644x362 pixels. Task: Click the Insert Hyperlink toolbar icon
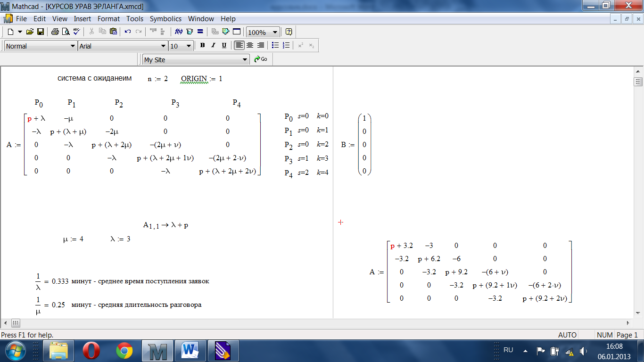click(x=215, y=32)
